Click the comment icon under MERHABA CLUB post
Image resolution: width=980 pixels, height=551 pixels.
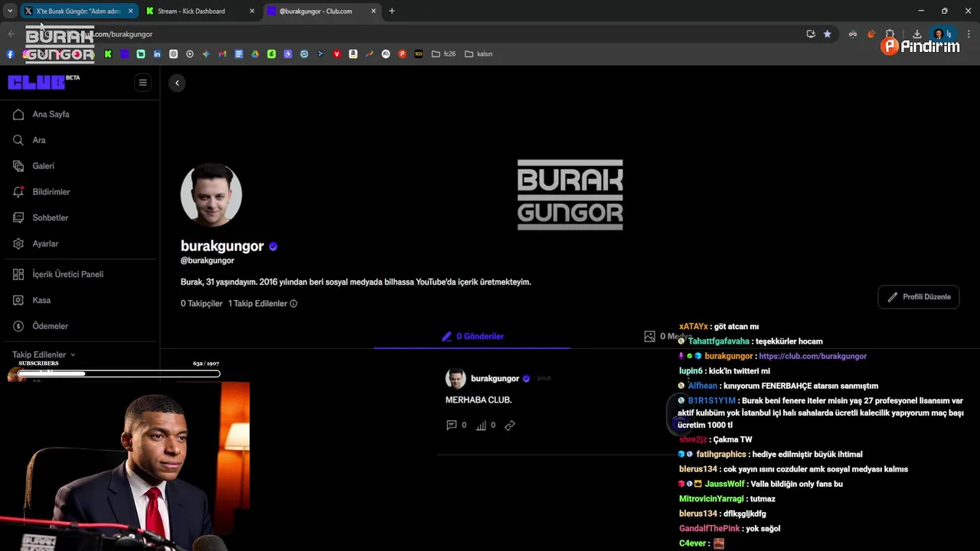pos(452,425)
